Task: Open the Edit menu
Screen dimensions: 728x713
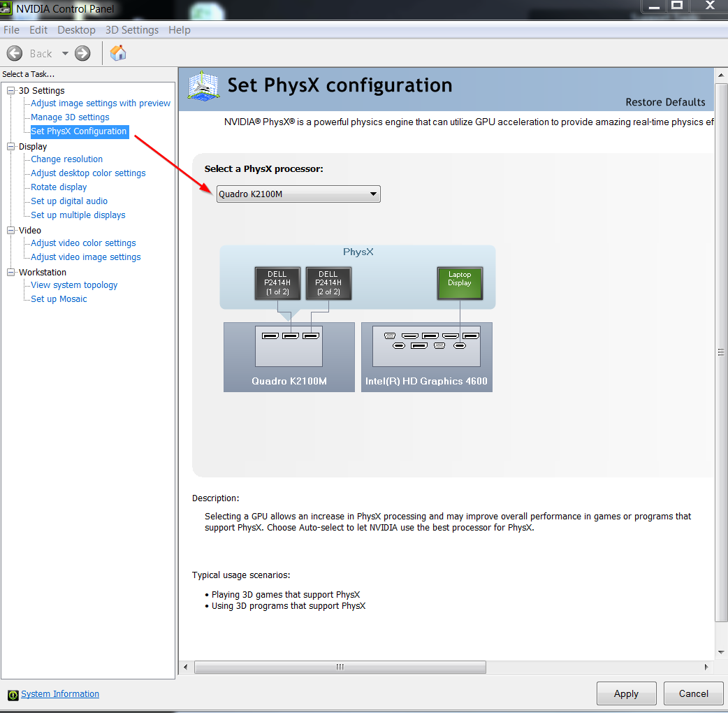Action: pyautogui.click(x=38, y=30)
